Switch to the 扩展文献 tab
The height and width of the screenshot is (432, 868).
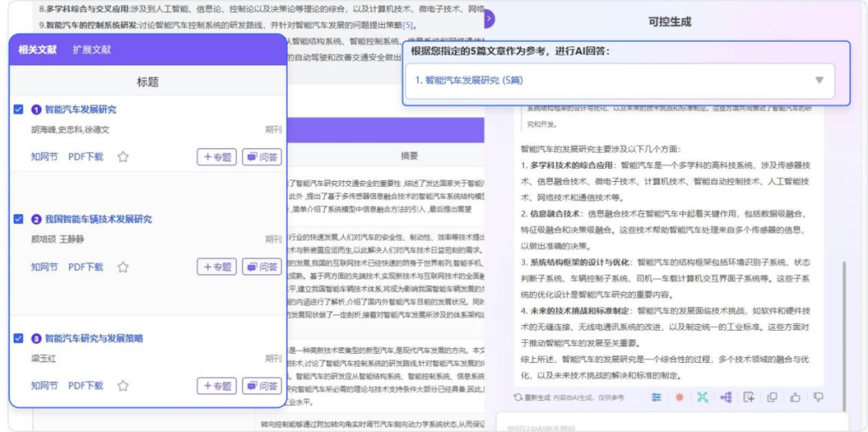(92, 50)
